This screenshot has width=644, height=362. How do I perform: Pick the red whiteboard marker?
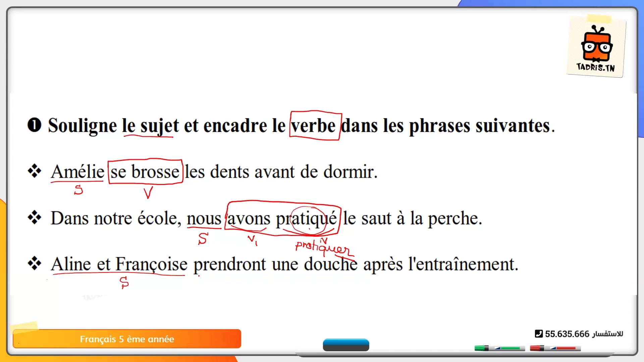click(x=555, y=348)
